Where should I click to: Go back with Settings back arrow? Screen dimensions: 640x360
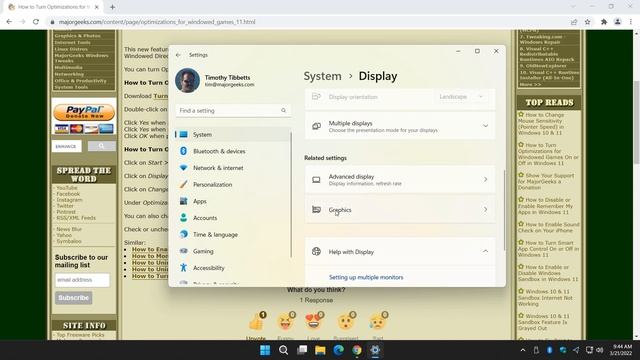[x=178, y=55]
